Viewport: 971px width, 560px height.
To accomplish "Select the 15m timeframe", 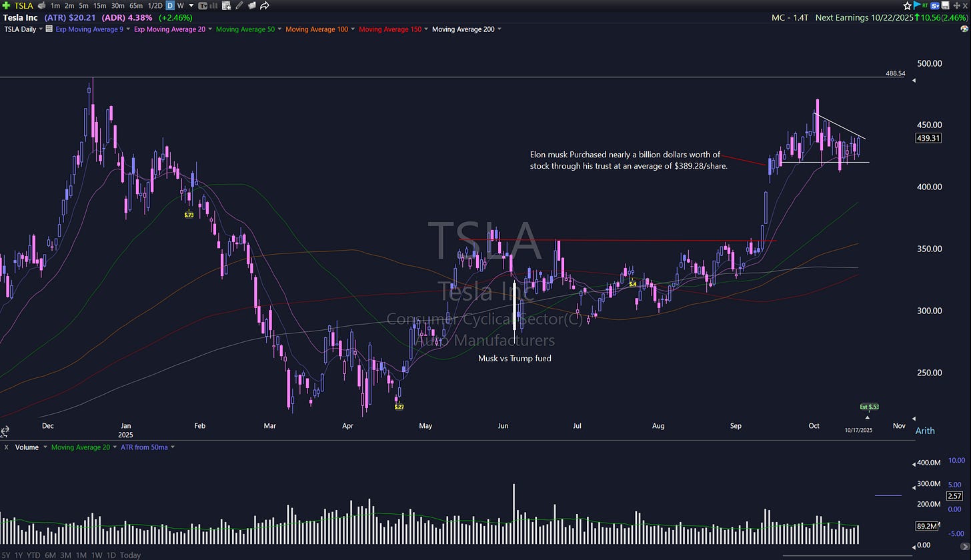I will (99, 5).
